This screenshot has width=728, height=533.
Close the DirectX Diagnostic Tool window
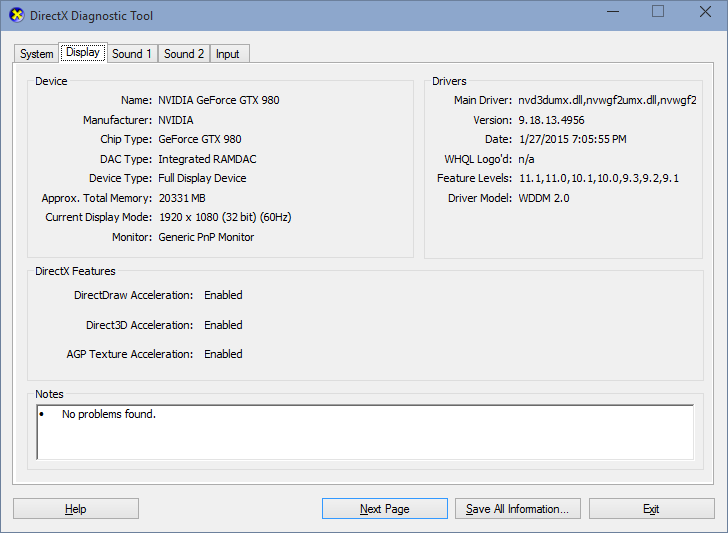point(705,12)
